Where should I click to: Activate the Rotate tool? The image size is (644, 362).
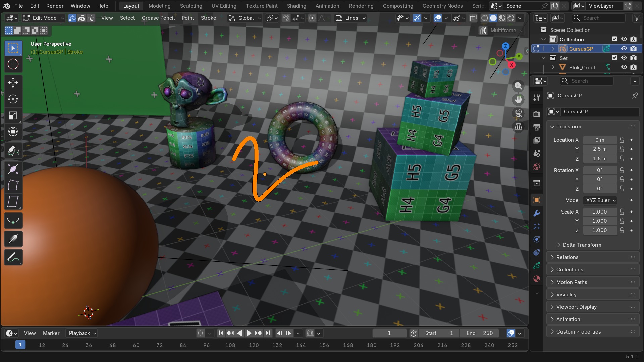point(13,99)
